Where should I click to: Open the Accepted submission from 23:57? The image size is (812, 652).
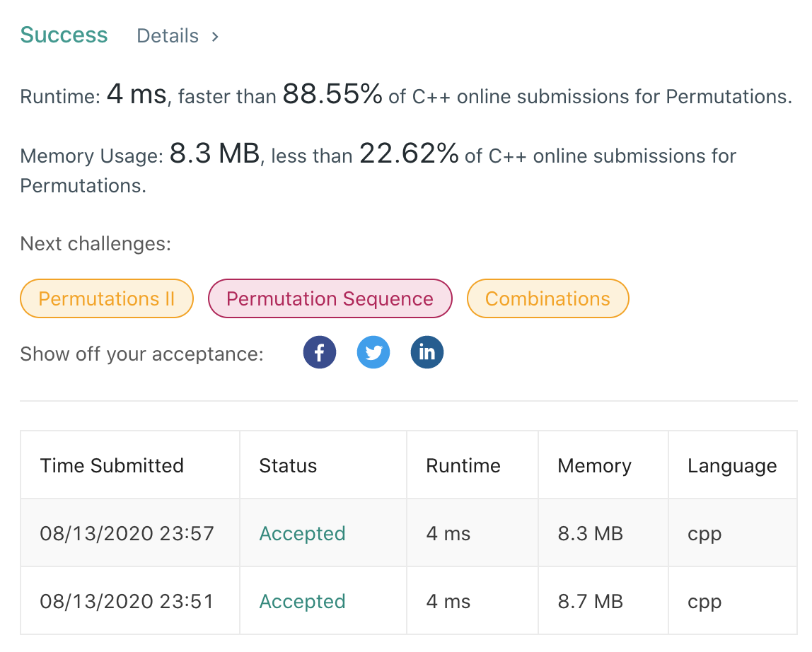click(x=302, y=533)
